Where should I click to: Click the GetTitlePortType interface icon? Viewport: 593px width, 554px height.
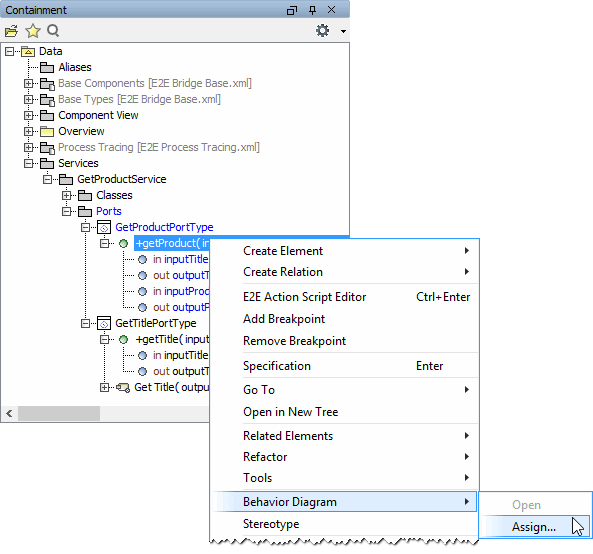tap(104, 323)
